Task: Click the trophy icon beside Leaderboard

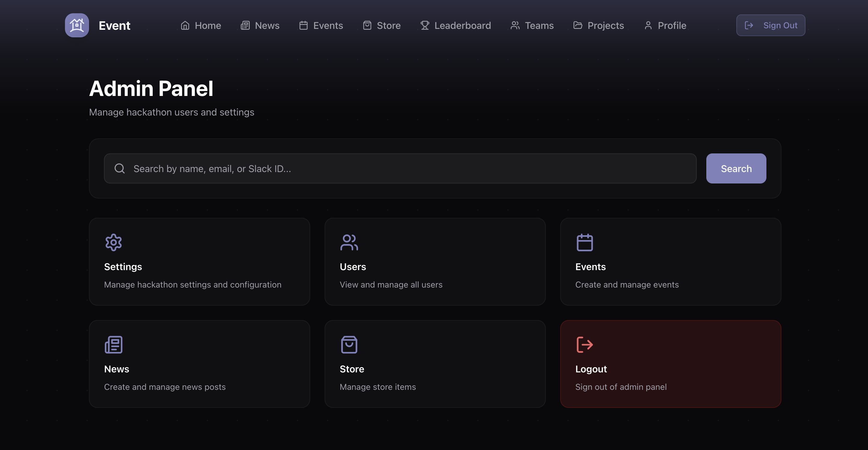Action: tap(425, 25)
